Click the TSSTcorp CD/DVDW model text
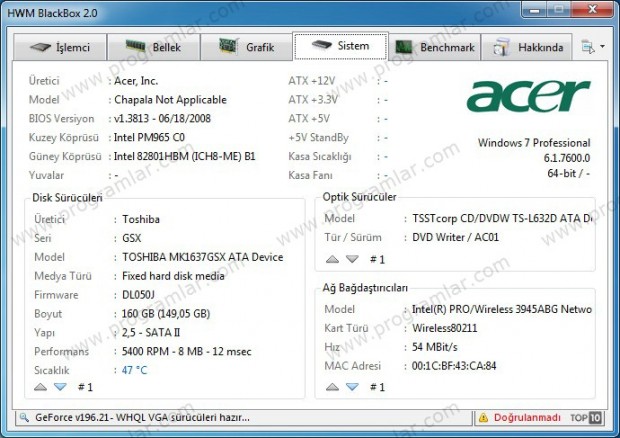 [502, 218]
